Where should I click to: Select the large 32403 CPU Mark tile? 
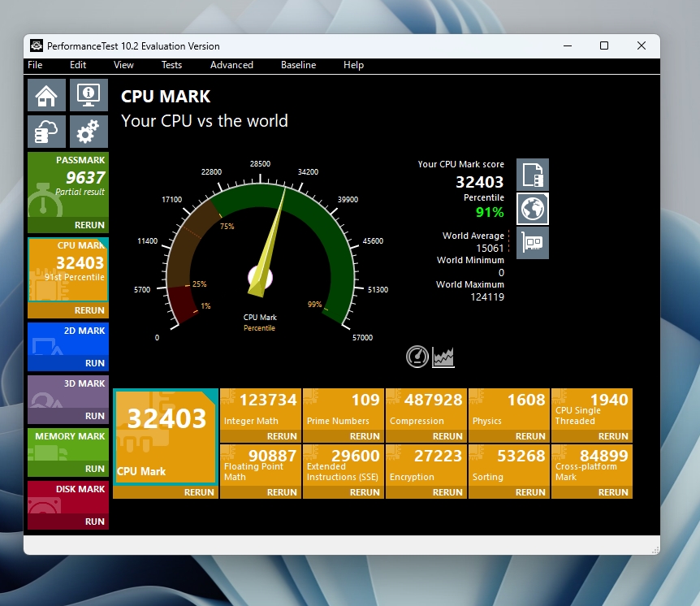point(166,437)
